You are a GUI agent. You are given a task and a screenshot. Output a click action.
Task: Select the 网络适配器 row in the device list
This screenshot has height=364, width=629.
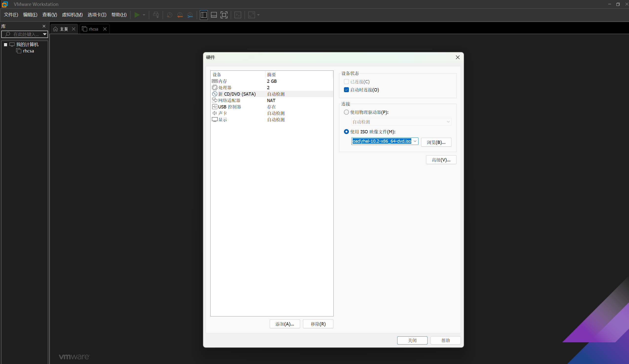pos(272,100)
